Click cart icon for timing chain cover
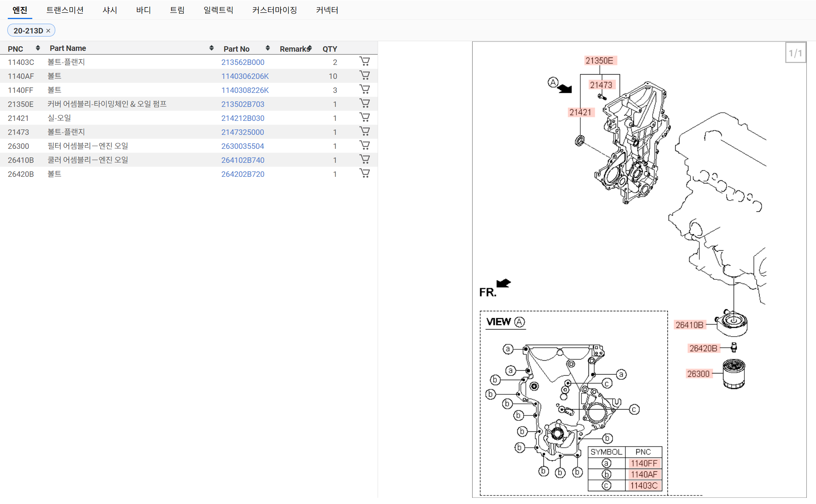Viewport: 816px width, 504px height. [364, 103]
